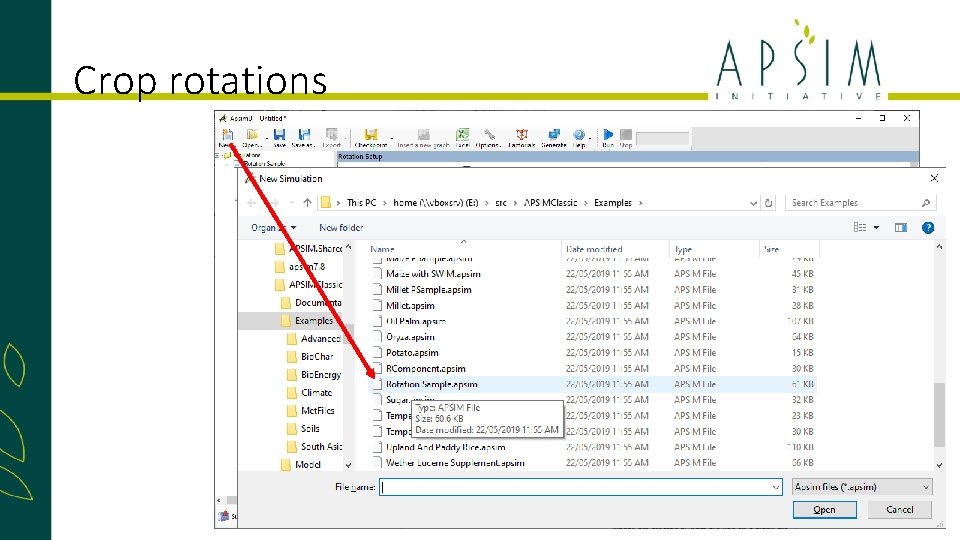Select the apsim7.8 folder in tree
The height and width of the screenshot is (540, 960).
(x=307, y=267)
